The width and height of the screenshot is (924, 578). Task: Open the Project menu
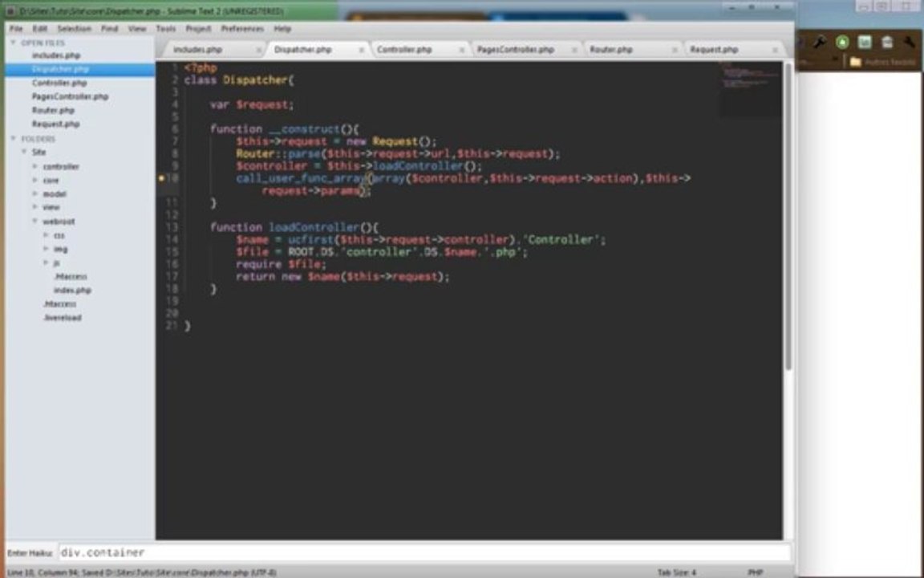tap(198, 28)
